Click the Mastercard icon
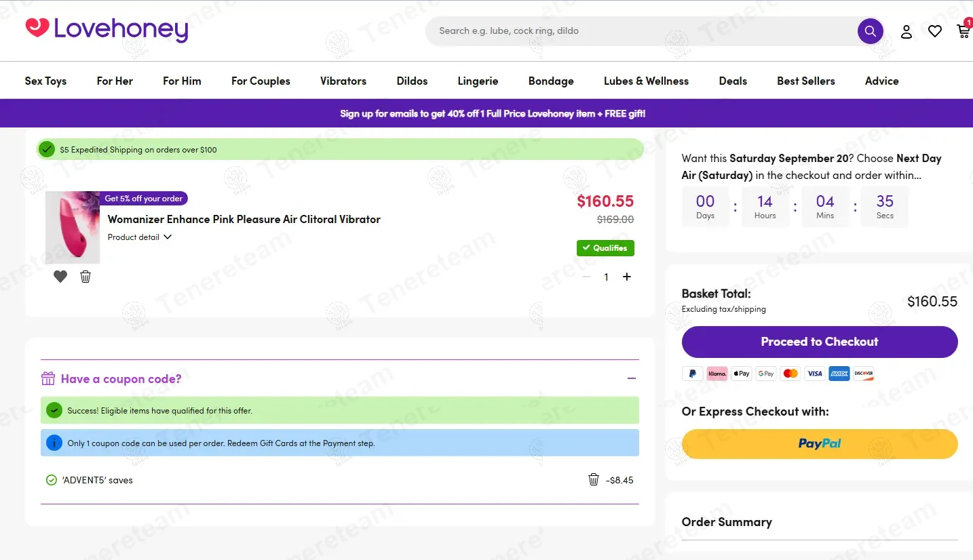The width and height of the screenshot is (973, 560). [x=790, y=374]
